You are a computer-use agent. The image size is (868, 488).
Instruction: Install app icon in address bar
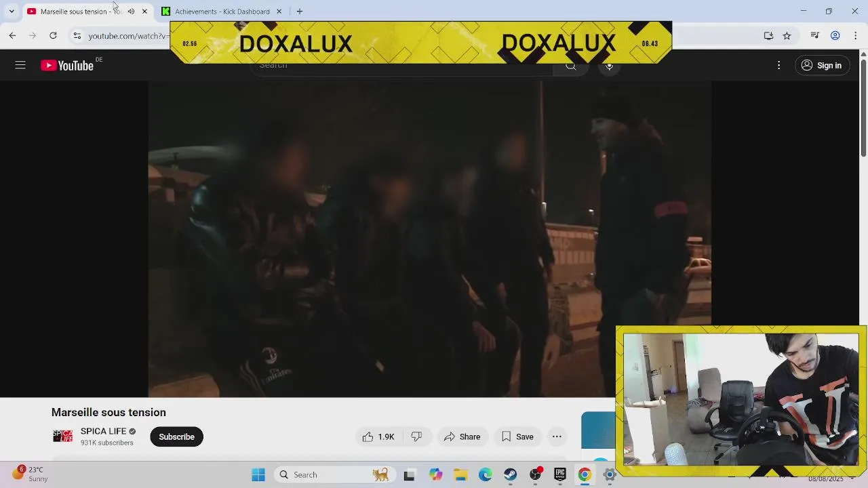768,35
